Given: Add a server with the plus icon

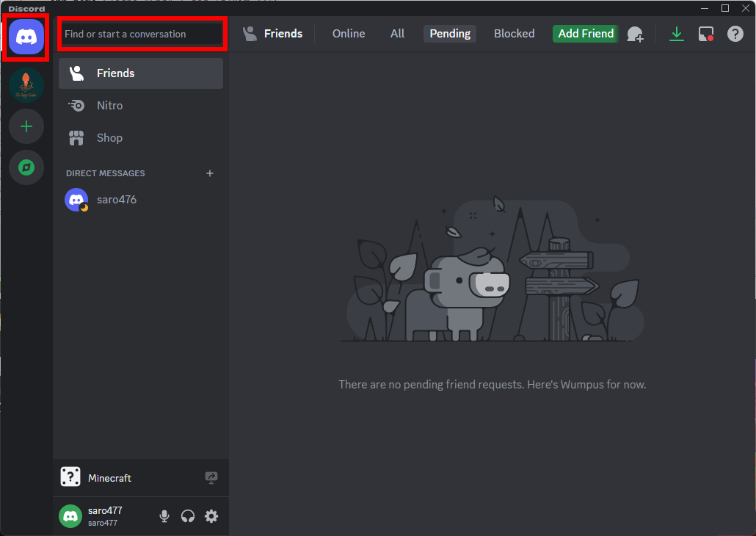Looking at the screenshot, I should pyautogui.click(x=26, y=126).
